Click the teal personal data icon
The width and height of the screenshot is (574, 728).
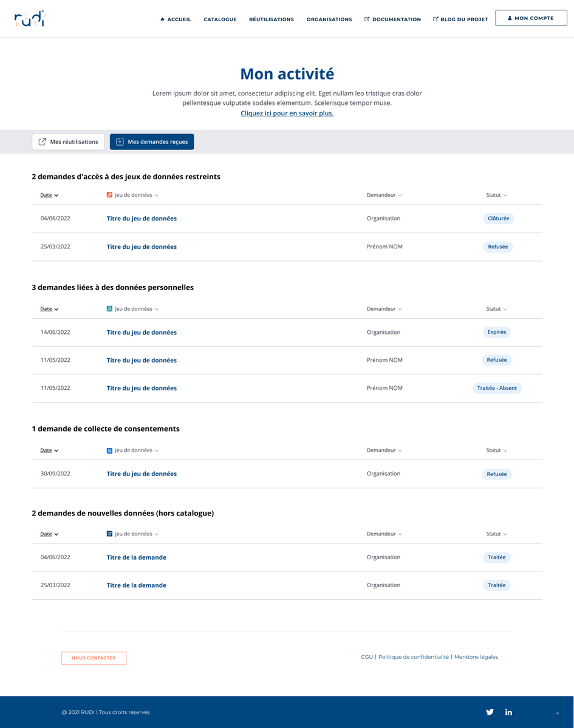click(109, 309)
